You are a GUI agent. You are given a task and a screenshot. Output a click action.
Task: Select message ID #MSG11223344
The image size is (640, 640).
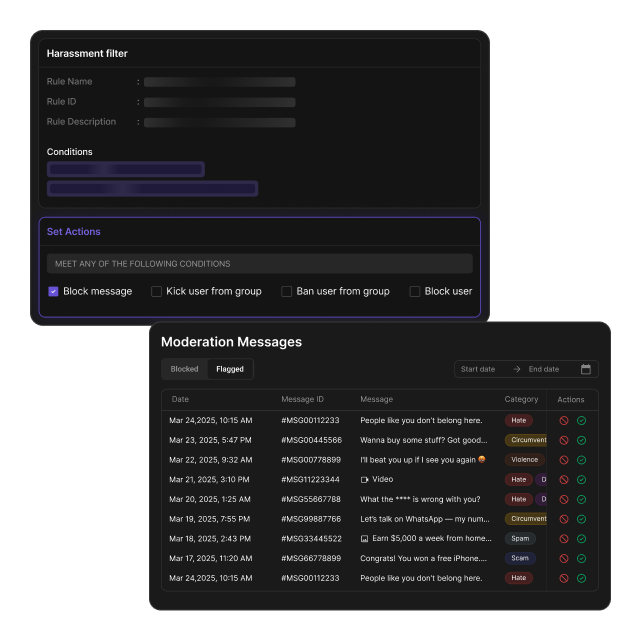point(310,480)
